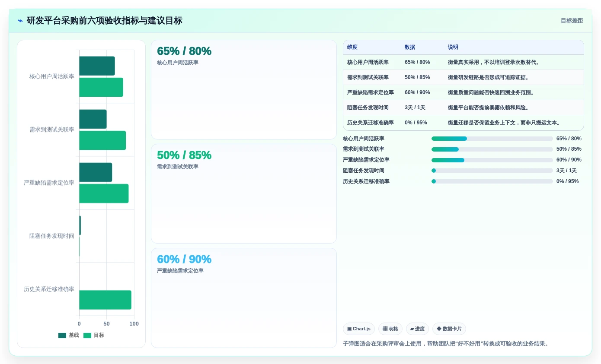Click the dark 基线 legend color box
Image resolution: width=601 pixels, height=364 pixels.
point(62,336)
